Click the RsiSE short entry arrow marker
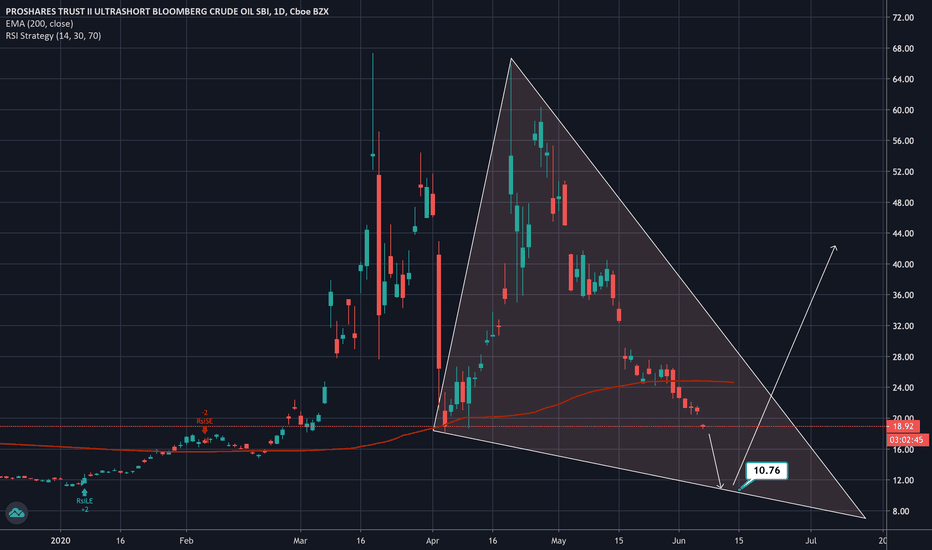This screenshot has height=550, width=932. pos(204,429)
